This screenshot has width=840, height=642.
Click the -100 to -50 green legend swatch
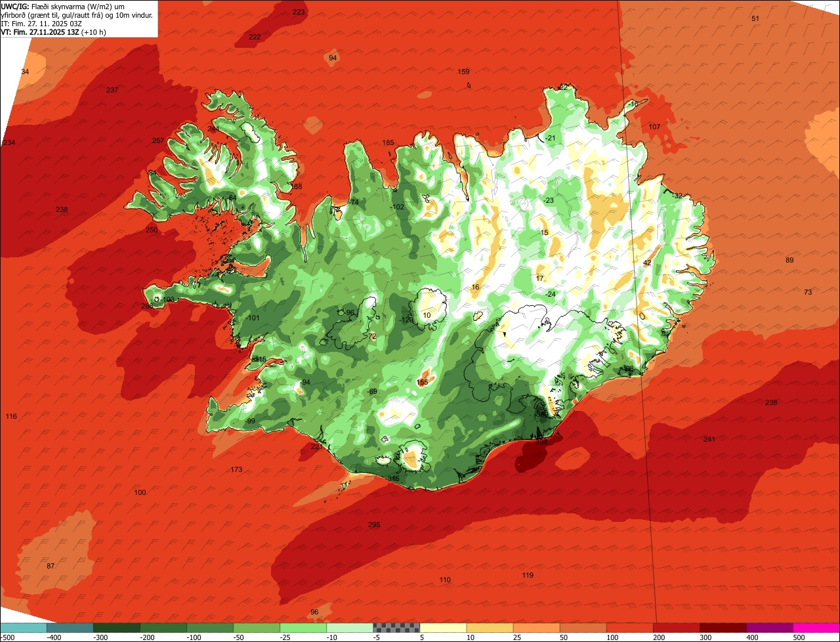pos(210,628)
